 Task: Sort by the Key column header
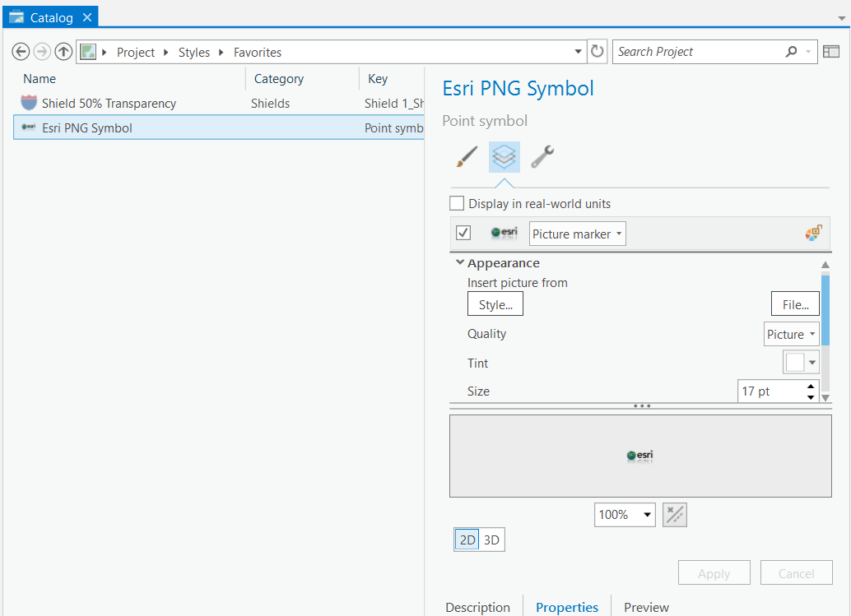(x=378, y=79)
